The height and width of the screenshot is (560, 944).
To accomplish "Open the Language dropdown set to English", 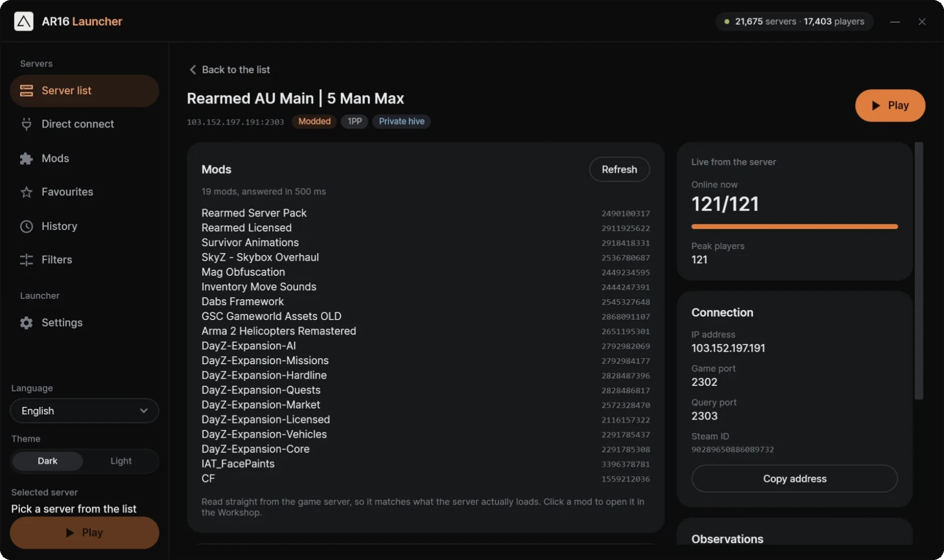I will tap(85, 411).
